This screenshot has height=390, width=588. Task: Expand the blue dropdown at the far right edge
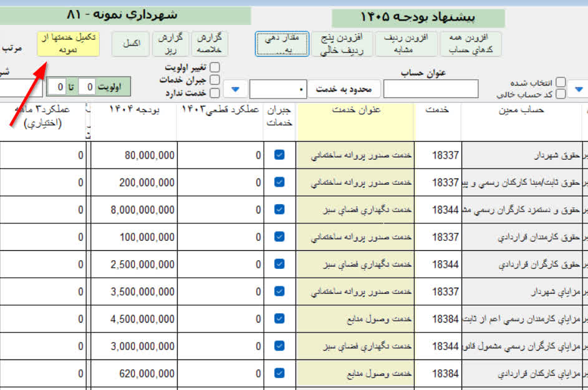pos(580,90)
